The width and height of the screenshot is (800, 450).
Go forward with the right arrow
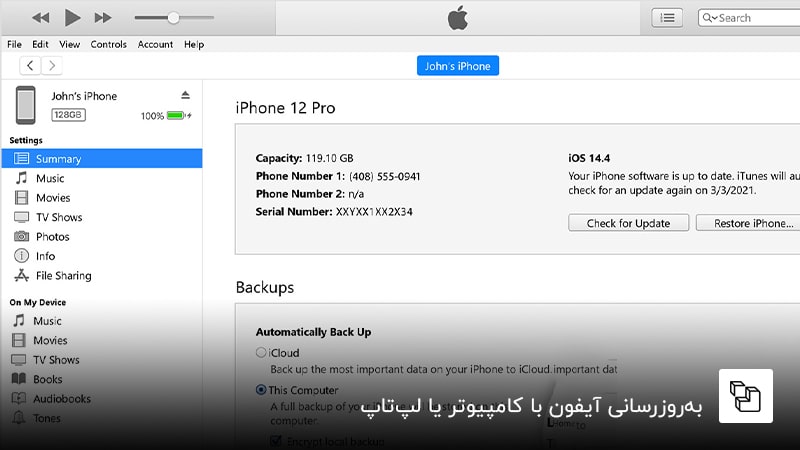[52, 65]
